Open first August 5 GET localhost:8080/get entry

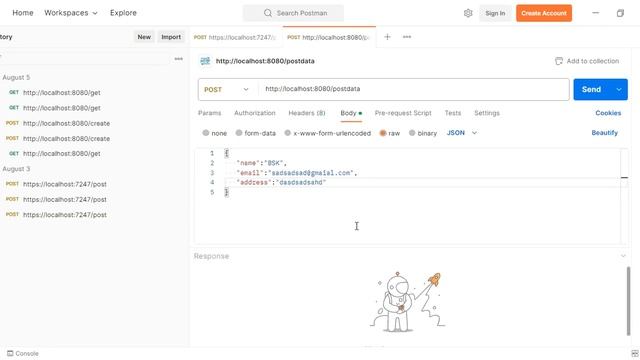pyautogui.click(x=62, y=93)
